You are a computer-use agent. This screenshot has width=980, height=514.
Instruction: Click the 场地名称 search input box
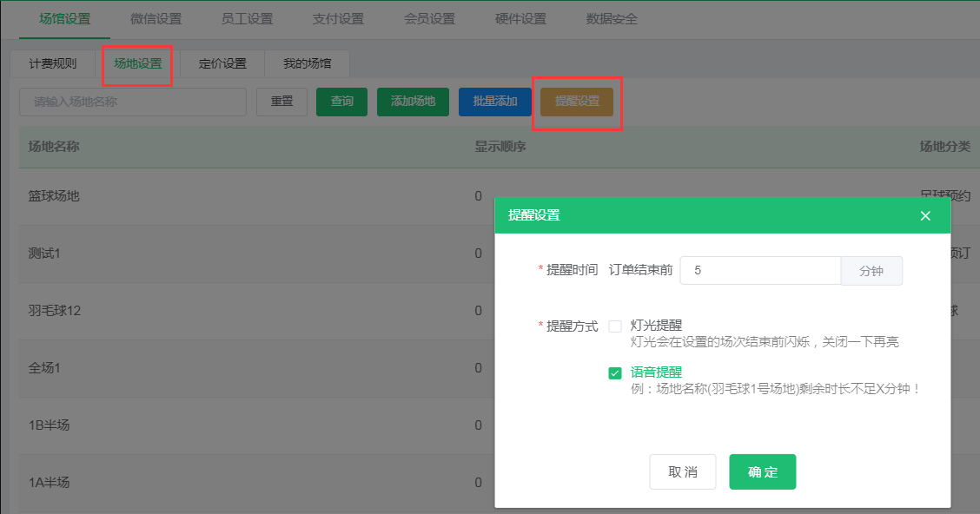click(x=133, y=102)
